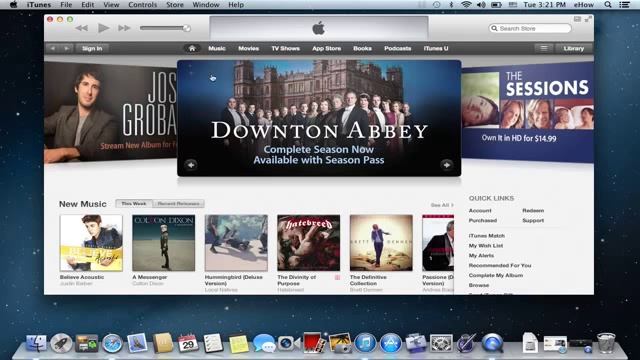Viewport: 640px width, 360px height.
Task: Click the Browse quick link
Action: click(479, 285)
